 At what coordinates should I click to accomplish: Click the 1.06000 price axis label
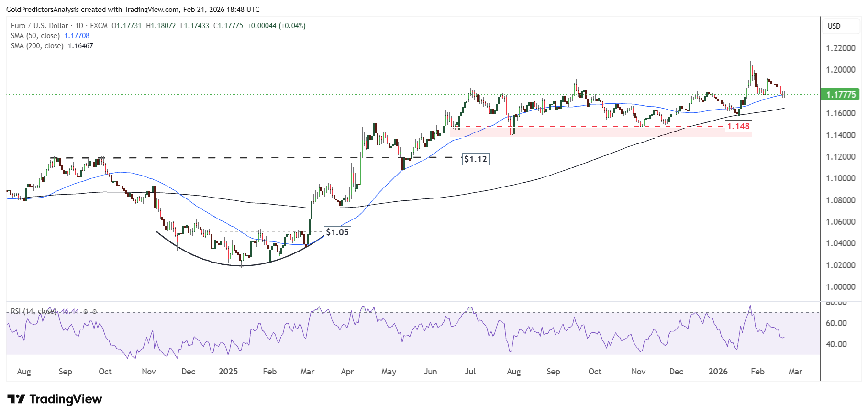point(841,222)
